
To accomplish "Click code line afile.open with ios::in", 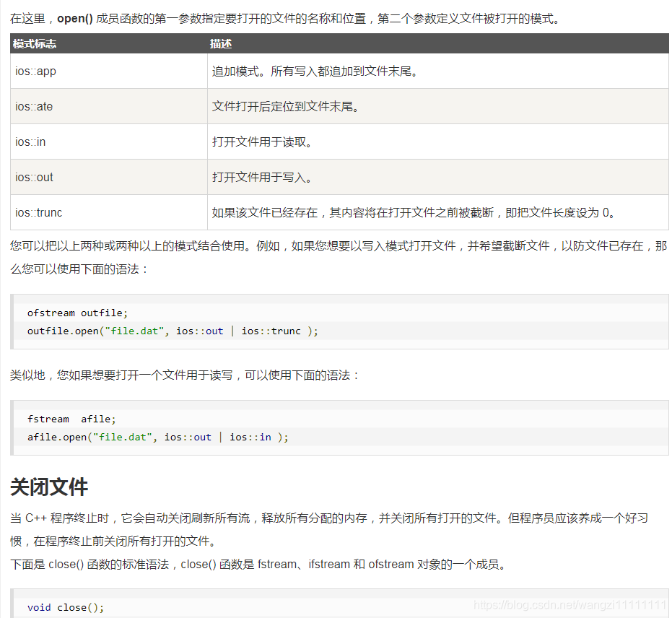I will [x=158, y=437].
